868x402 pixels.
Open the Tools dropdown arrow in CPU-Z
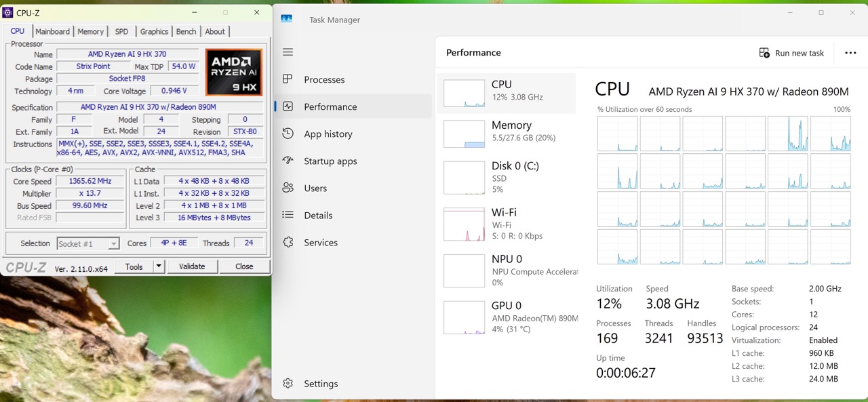(x=159, y=266)
